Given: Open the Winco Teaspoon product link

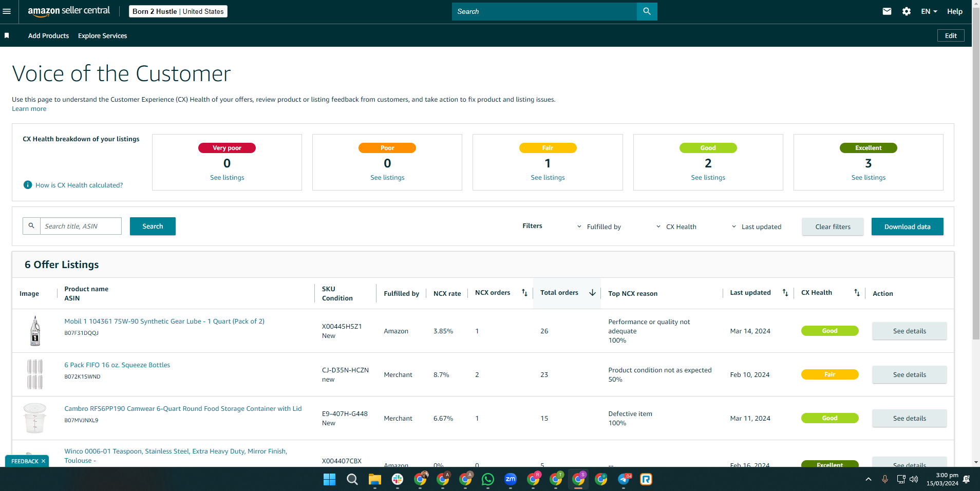Looking at the screenshot, I should (x=176, y=456).
